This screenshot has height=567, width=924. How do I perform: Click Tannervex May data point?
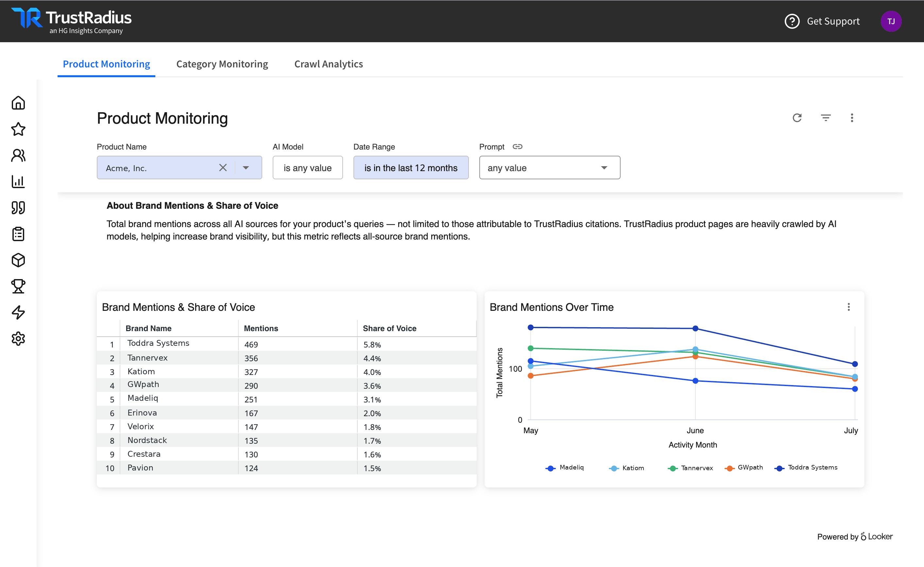pos(530,348)
